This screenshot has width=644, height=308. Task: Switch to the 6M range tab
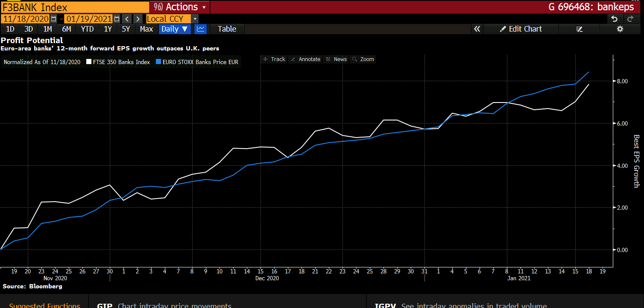point(66,29)
